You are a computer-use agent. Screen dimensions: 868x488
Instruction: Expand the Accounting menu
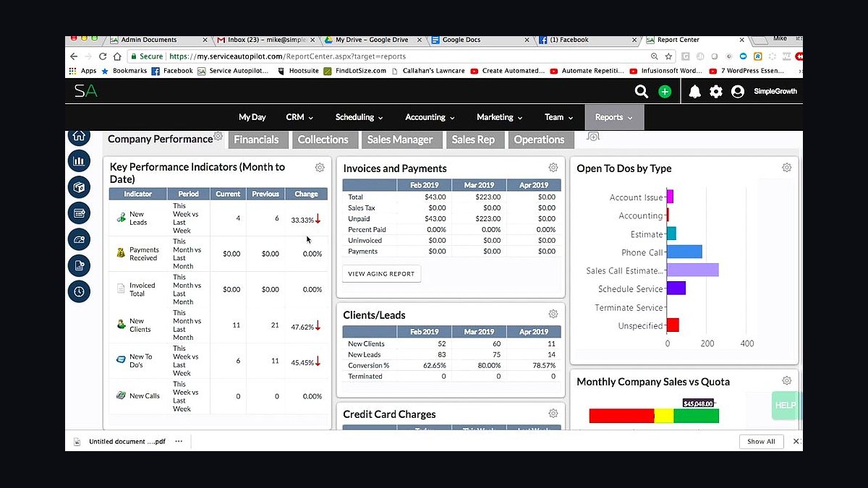point(430,117)
